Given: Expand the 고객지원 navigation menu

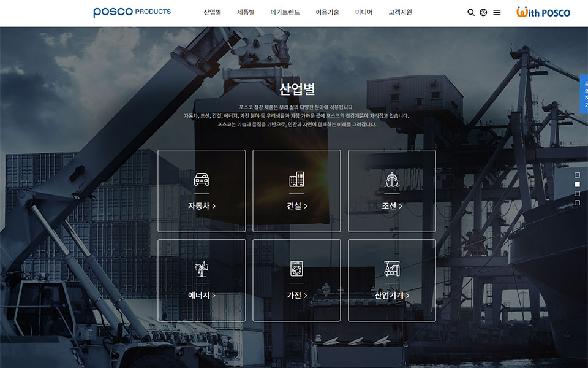Looking at the screenshot, I should click(x=400, y=12).
